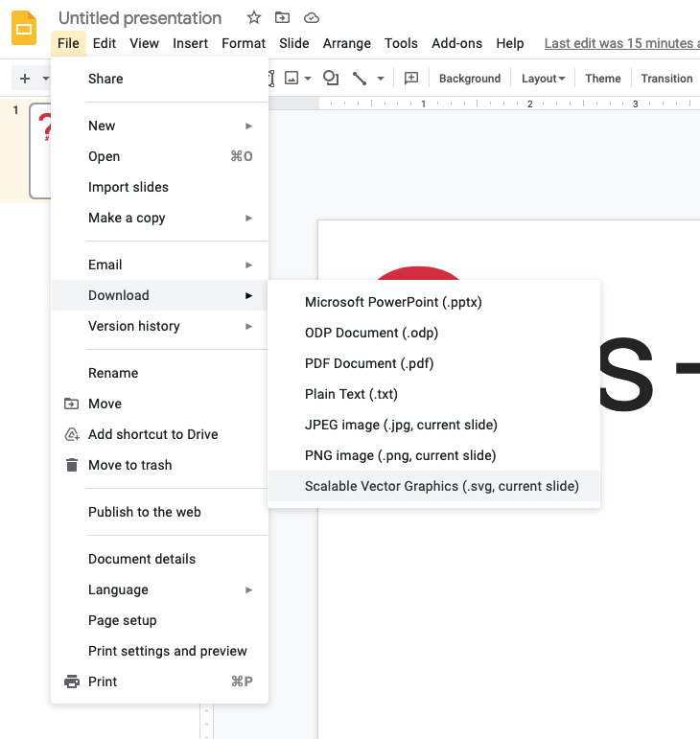The width and height of the screenshot is (700, 739).
Task: Click the Transition button
Action: coord(666,79)
